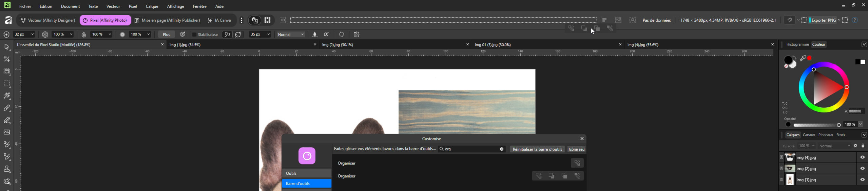
Task: Pick the rectangular marquee selection tool
Action: [x=7, y=84]
